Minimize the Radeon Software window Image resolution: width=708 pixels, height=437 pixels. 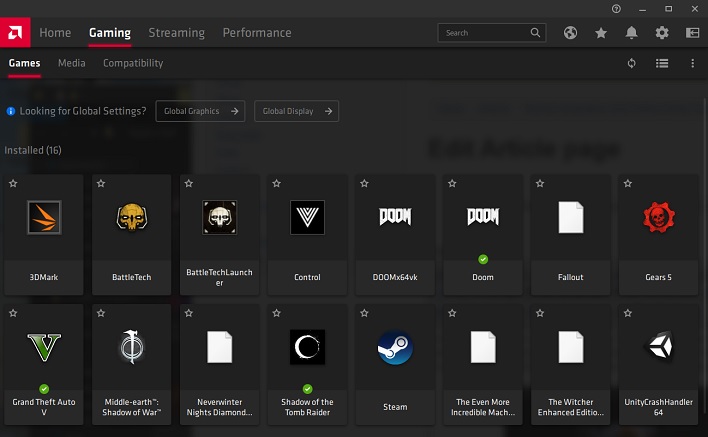642,9
